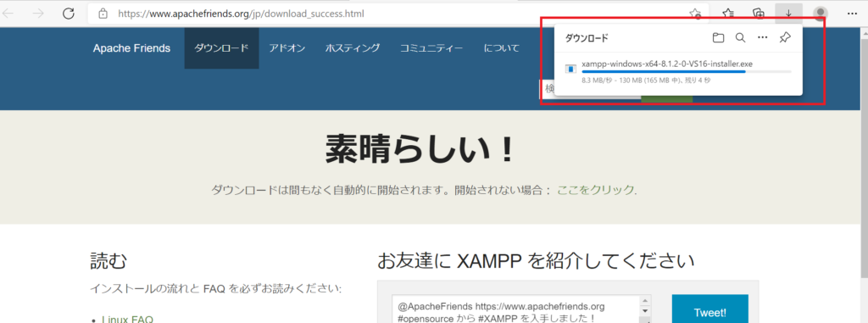Add page to favorites star icon
The height and width of the screenshot is (323, 868).
tap(695, 14)
